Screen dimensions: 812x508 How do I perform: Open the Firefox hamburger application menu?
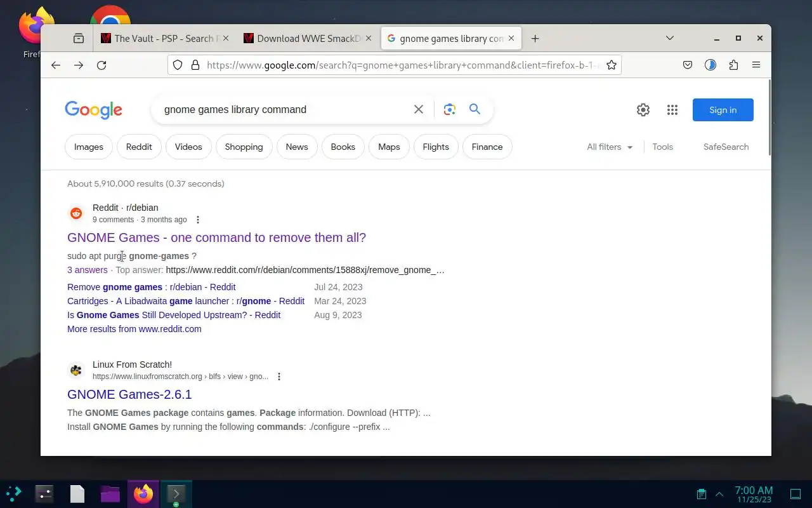[756, 65]
